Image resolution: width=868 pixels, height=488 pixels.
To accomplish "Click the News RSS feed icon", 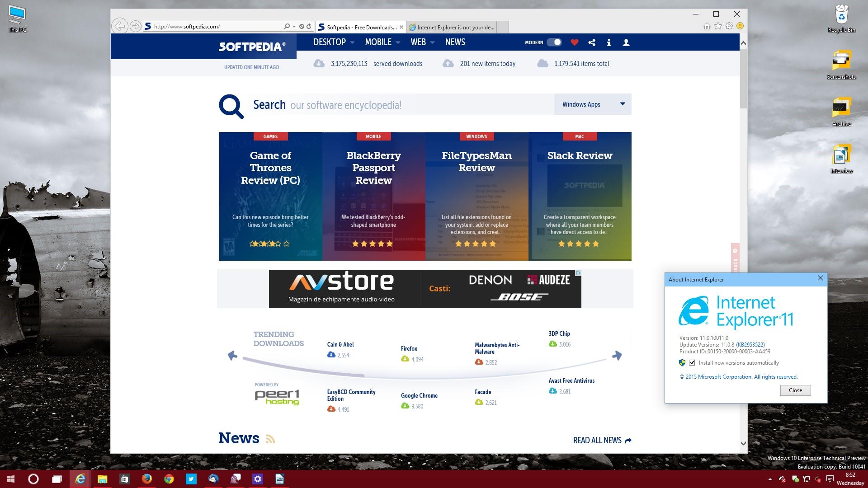I will tap(270, 439).
